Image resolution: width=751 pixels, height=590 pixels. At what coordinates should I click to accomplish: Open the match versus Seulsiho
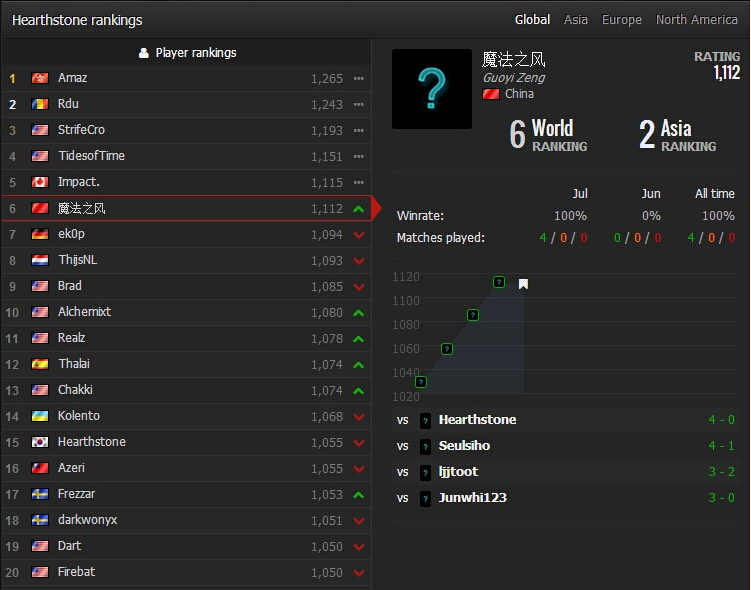(566, 446)
